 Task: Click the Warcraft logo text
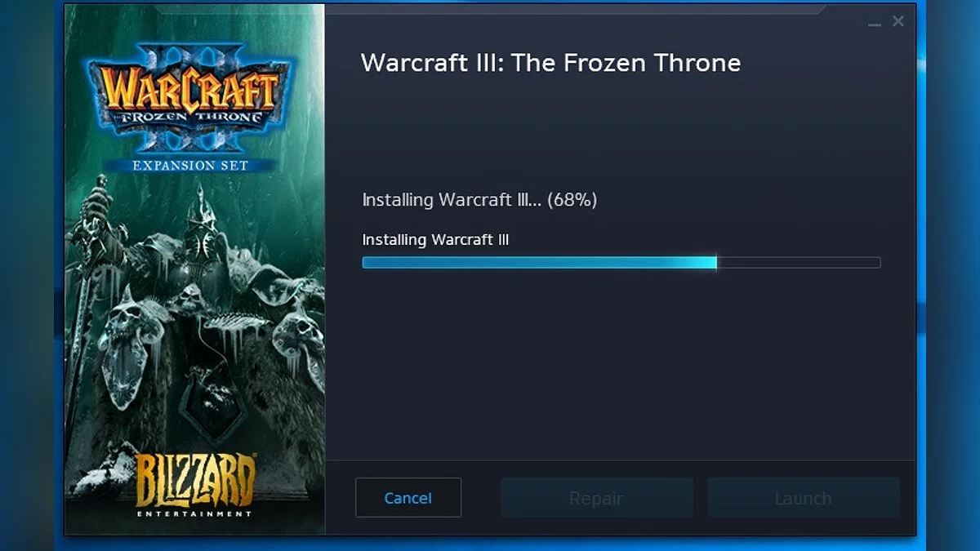tap(189, 91)
